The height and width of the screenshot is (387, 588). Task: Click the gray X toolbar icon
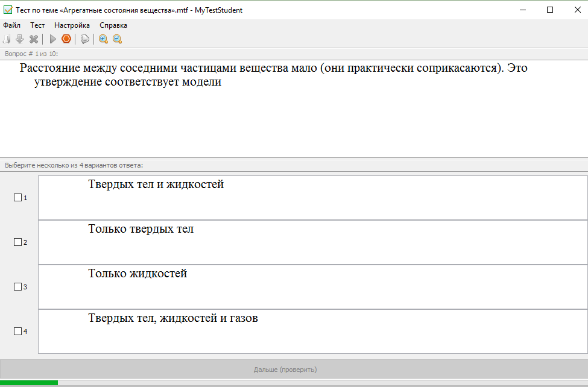[34, 39]
